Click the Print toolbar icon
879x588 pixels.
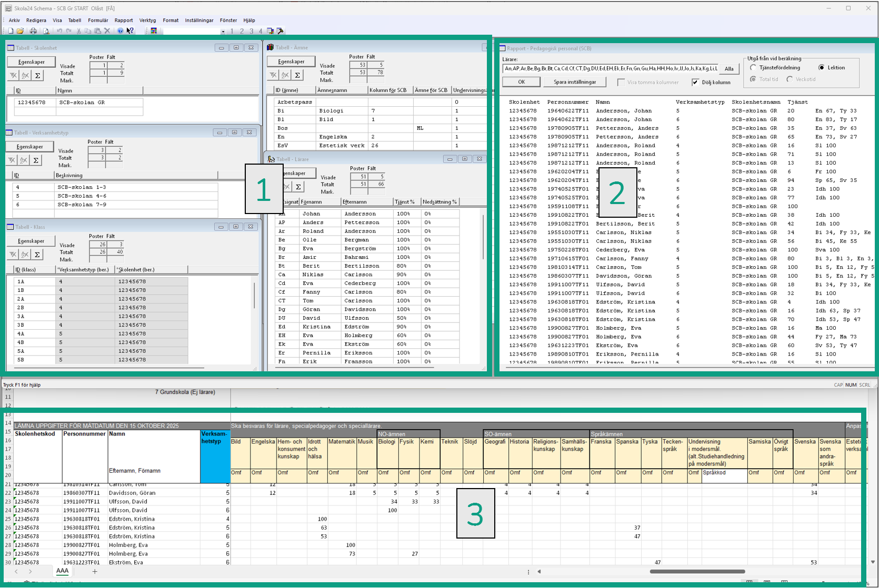click(33, 31)
